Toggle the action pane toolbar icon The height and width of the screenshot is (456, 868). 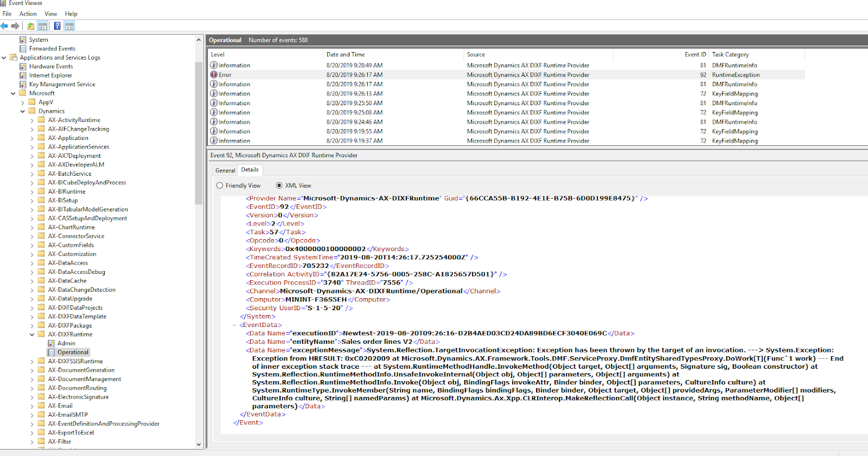(69, 26)
